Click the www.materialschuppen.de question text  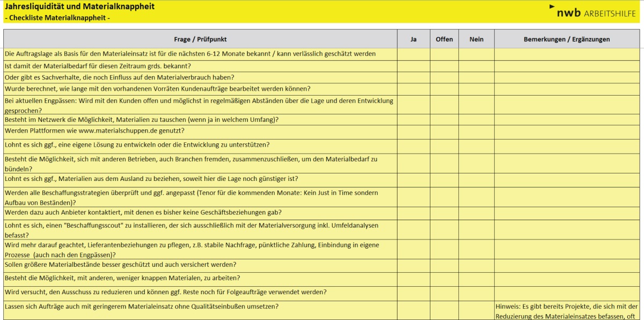[94, 131]
